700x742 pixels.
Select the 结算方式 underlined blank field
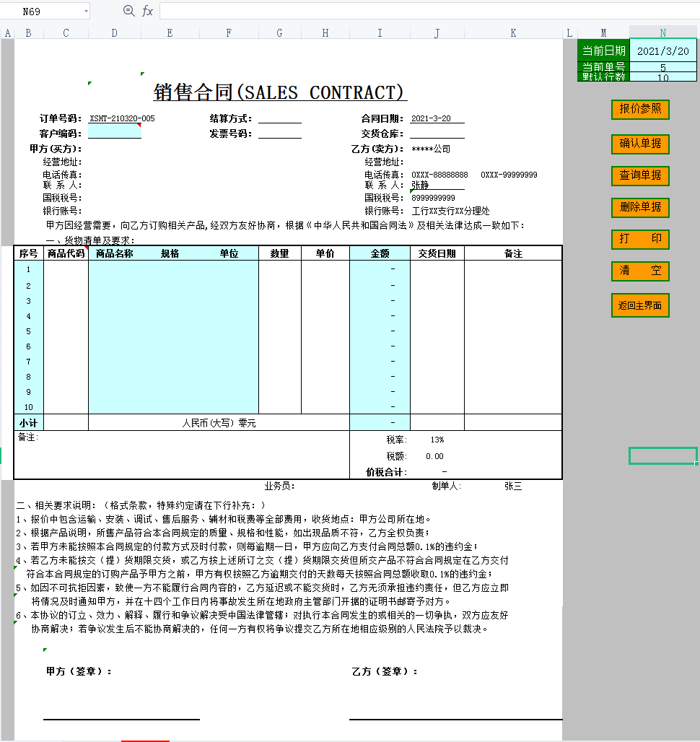[x=280, y=118]
